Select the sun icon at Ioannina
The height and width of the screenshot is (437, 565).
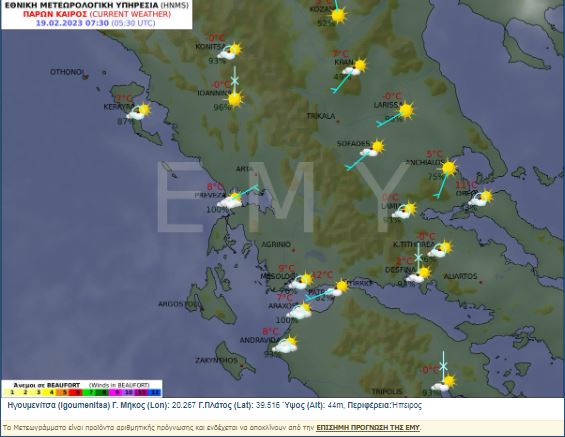click(x=235, y=99)
